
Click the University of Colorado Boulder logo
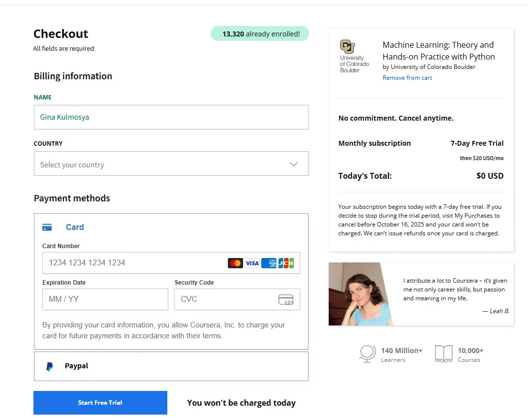tap(354, 56)
